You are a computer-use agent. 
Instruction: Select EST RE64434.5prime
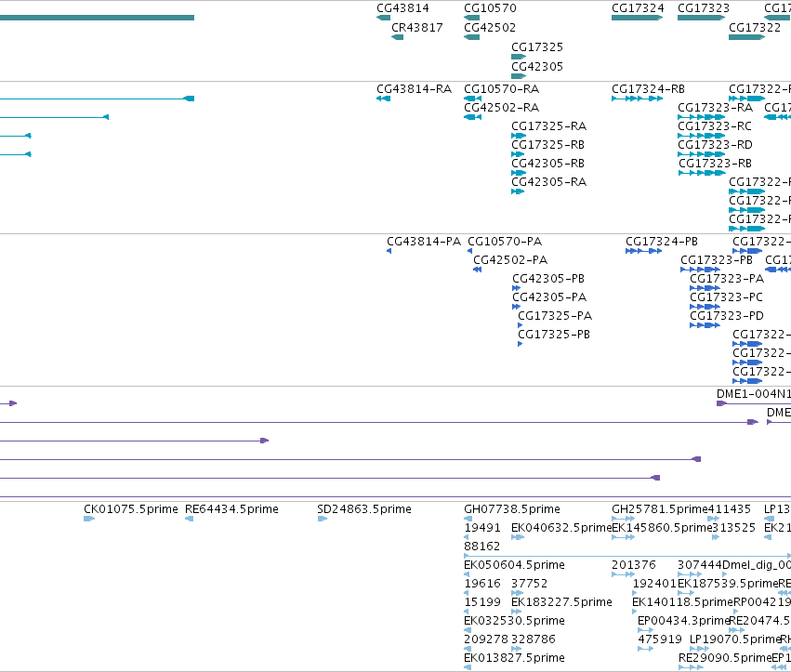(231, 509)
